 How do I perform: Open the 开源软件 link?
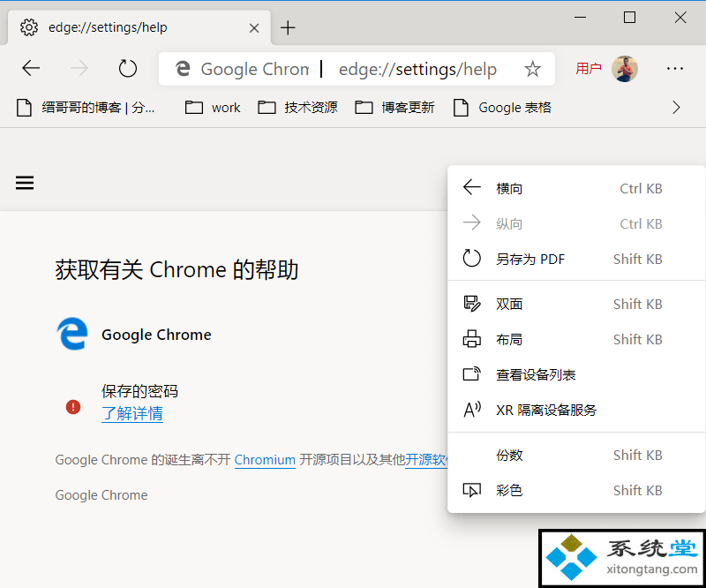[426, 460]
